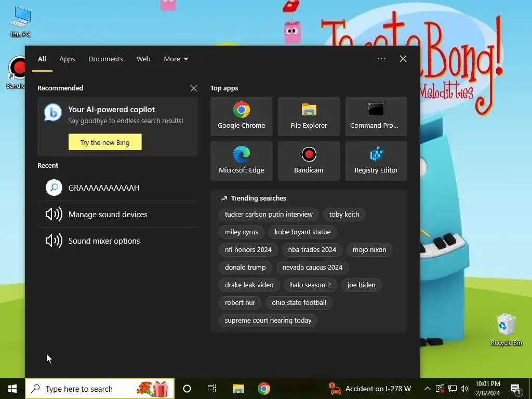532x399 pixels.
Task: Open the Windows Start menu
Action: (12, 389)
